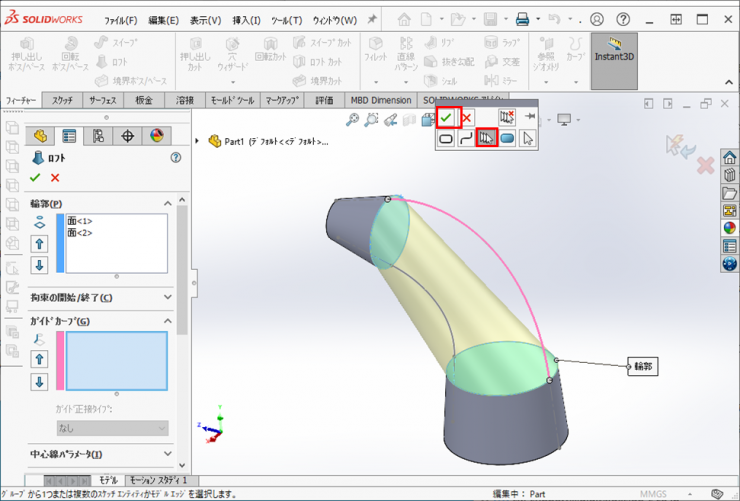The image size is (740, 501).
Task: Click green OK checkmark in the selection popup toolbar
Action: pyautogui.click(x=446, y=117)
